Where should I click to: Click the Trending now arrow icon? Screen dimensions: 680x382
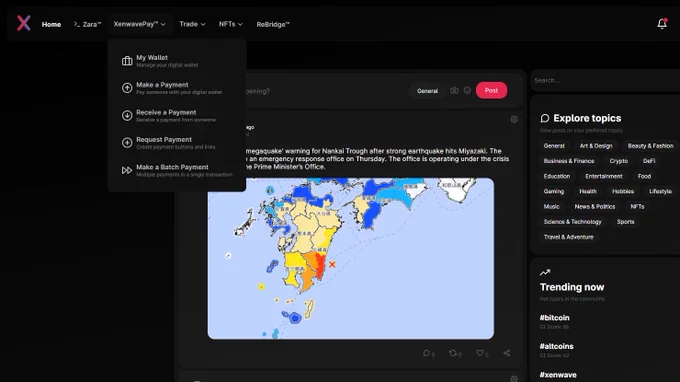[x=545, y=272]
